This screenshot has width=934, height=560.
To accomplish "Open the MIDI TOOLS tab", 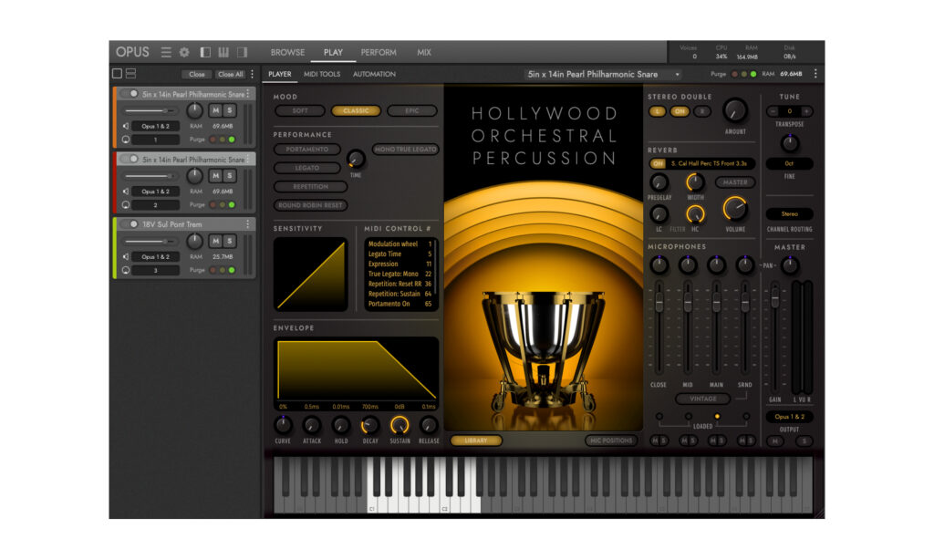I will 322,74.
